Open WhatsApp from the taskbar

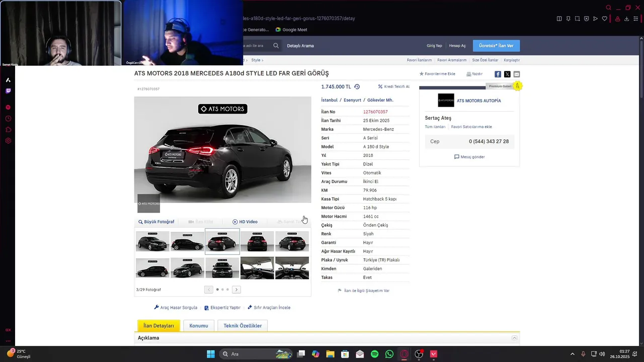[389, 354]
